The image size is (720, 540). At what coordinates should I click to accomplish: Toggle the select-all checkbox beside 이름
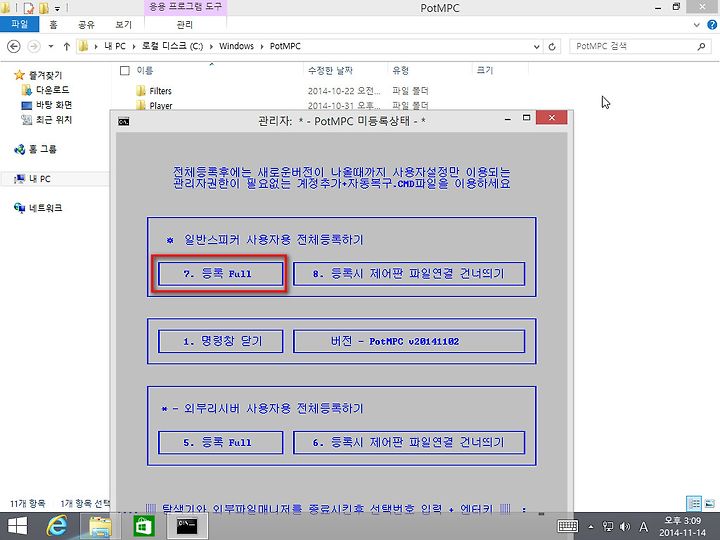pos(124,70)
